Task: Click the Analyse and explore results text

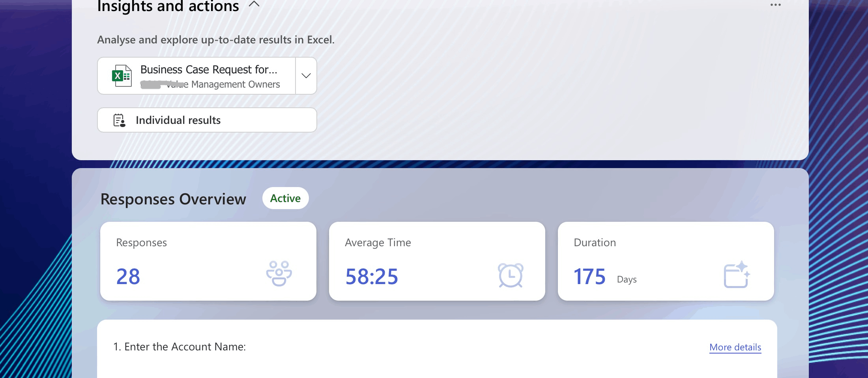Action: tap(216, 40)
